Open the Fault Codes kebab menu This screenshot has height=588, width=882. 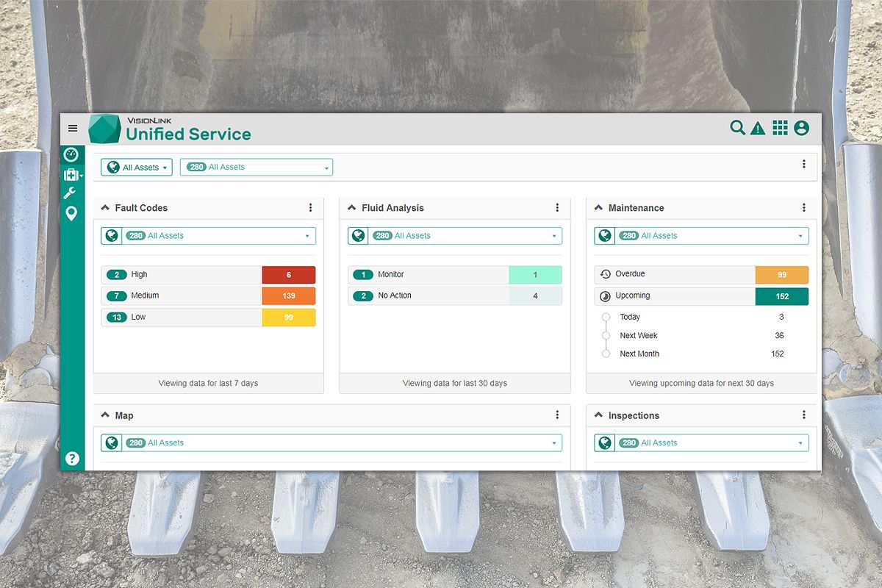coord(311,208)
